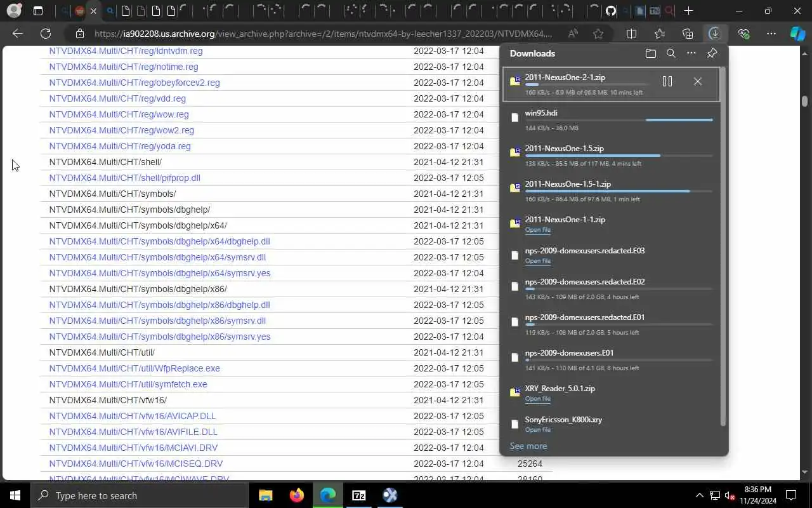Viewport: 812px width, 508px height.
Task: Pin the Downloads panel
Action: coord(712,53)
